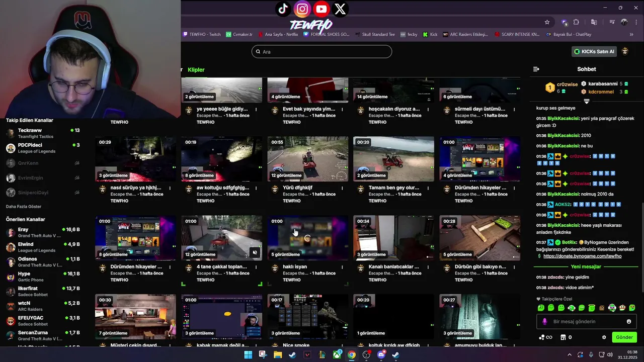Open the Kick profile avatar menu

pyautogui.click(x=625, y=51)
